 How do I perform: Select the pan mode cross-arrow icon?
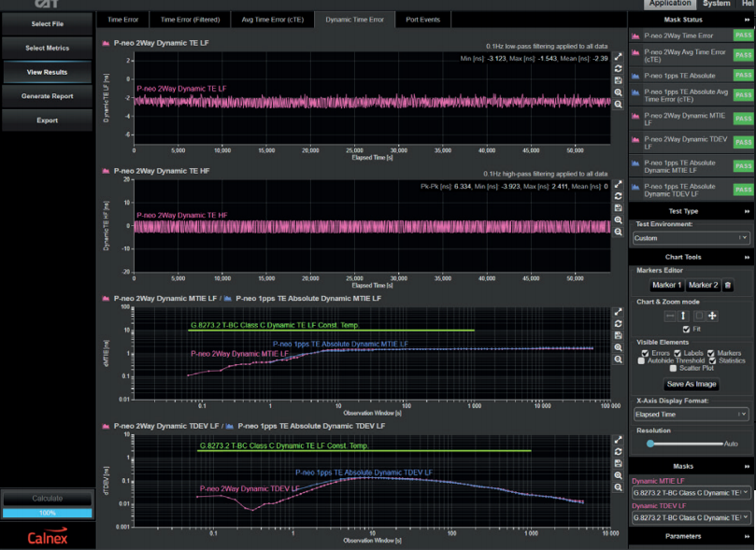tap(712, 316)
